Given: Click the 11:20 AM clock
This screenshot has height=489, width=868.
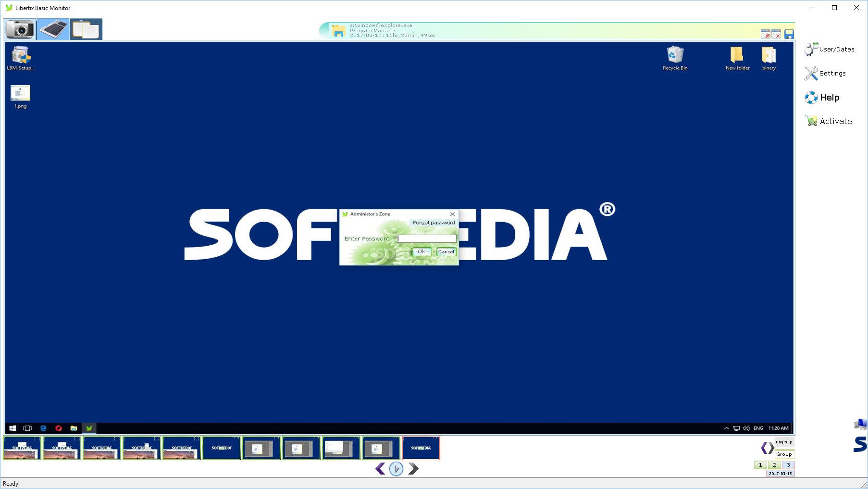Looking at the screenshot, I should [x=778, y=428].
